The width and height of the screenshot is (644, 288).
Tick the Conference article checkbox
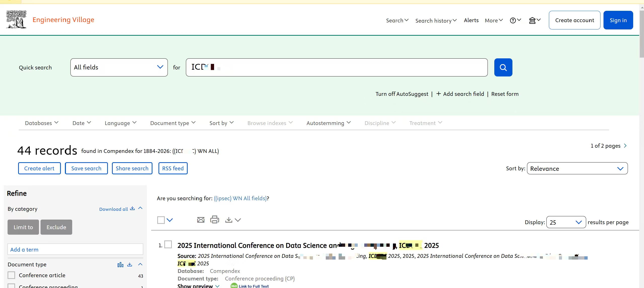pyautogui.click(x=11, y=275)
